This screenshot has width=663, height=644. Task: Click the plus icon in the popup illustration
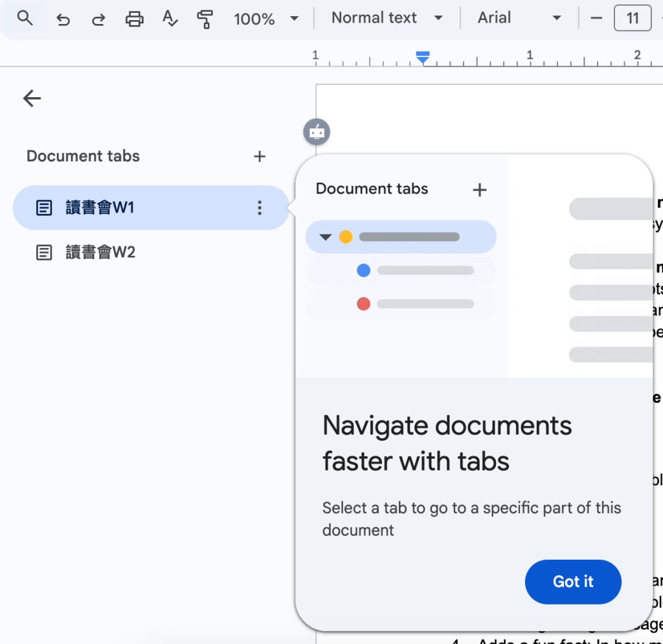[479, 190]
